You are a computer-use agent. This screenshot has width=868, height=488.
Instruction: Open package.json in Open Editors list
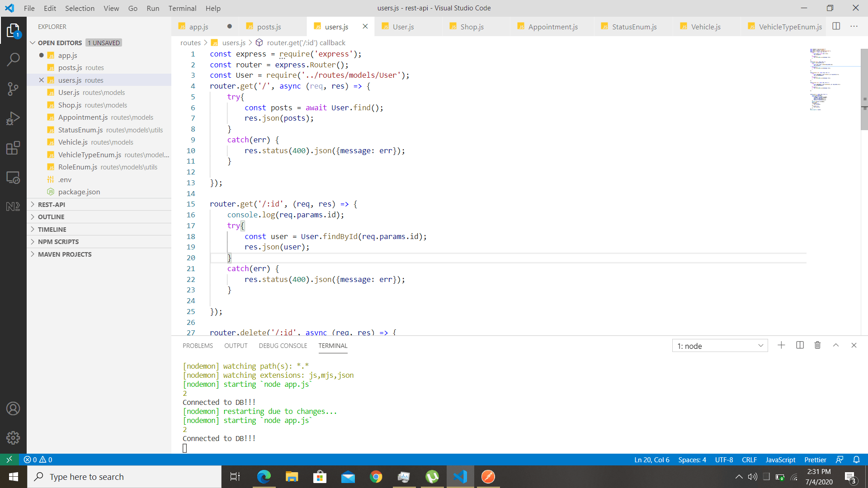[x=99, y=192]
